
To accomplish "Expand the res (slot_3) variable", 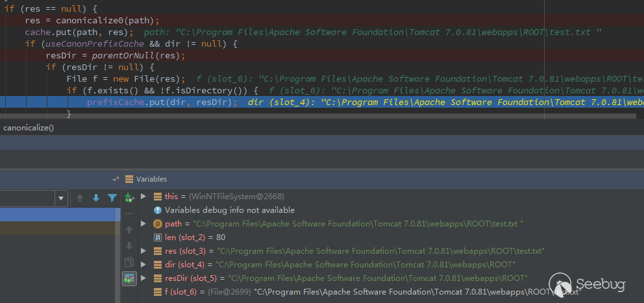I will [x=143, y=250].
